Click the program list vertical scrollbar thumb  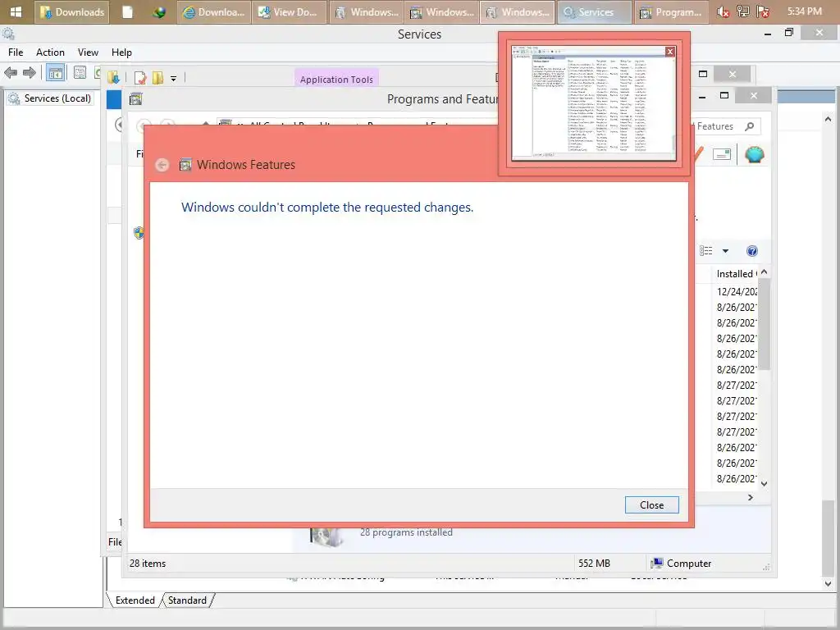[x=765, y=324]
